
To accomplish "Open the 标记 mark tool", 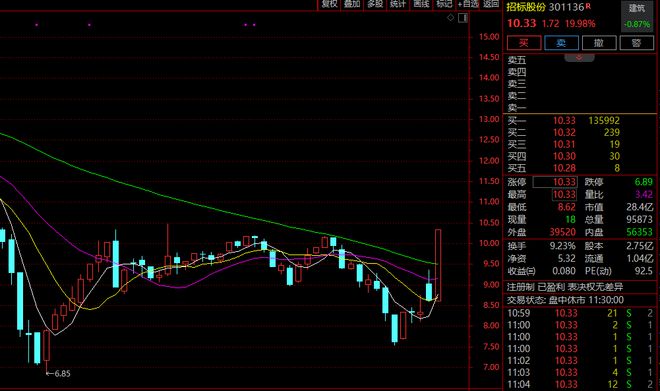I will (x=444, y=4).
